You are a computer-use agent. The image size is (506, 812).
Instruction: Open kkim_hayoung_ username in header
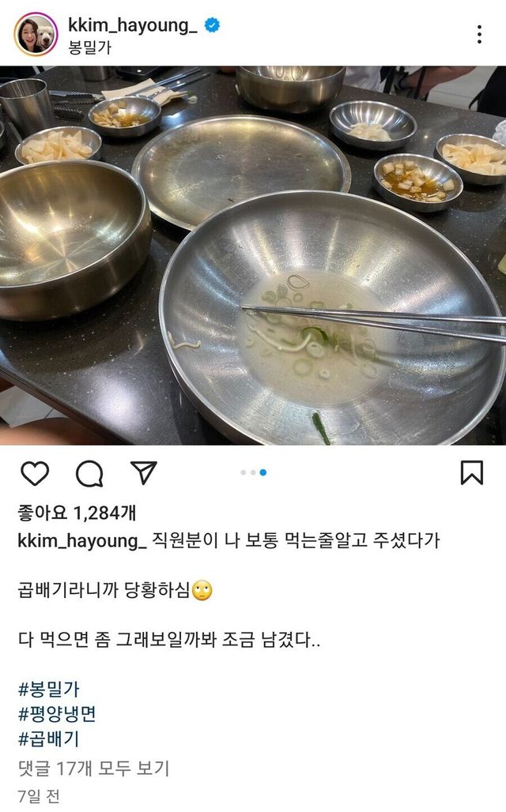(133, 24)
